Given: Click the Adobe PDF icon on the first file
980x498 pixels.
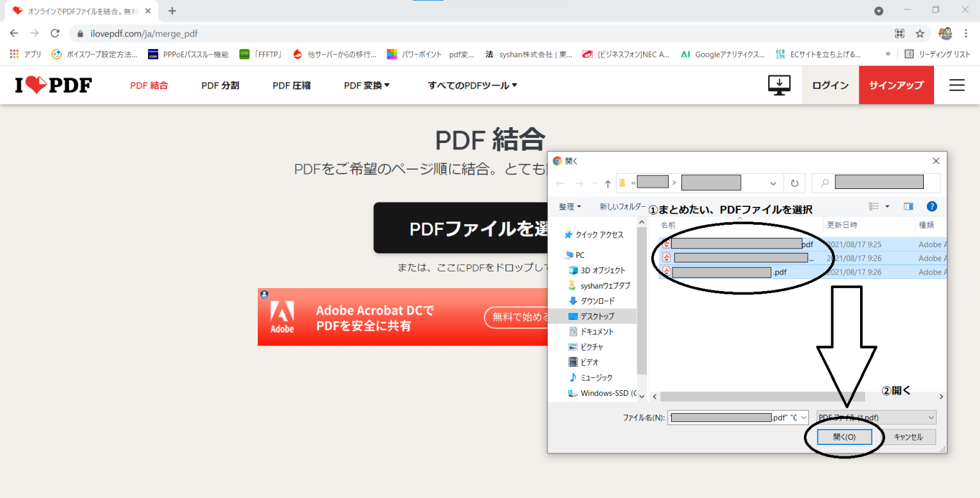Looking at the screenshot, I should [x=665, y=244].
